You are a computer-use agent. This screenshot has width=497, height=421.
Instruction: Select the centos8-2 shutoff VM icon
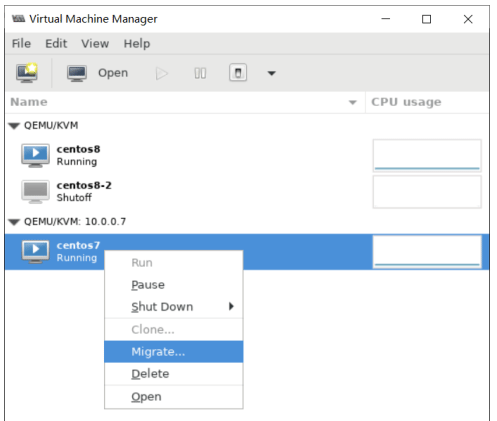coord(36,192)
